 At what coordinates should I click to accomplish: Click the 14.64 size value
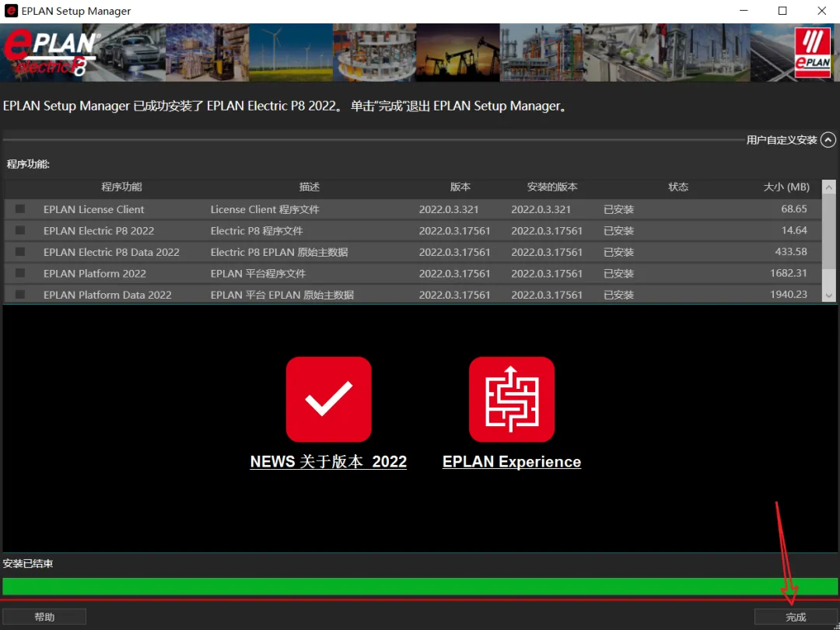pyautogui.click(x=794, y=230)
